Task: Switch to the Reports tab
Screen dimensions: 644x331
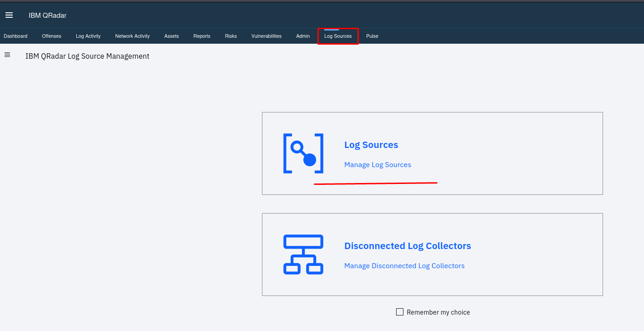Action: (202, 36)
